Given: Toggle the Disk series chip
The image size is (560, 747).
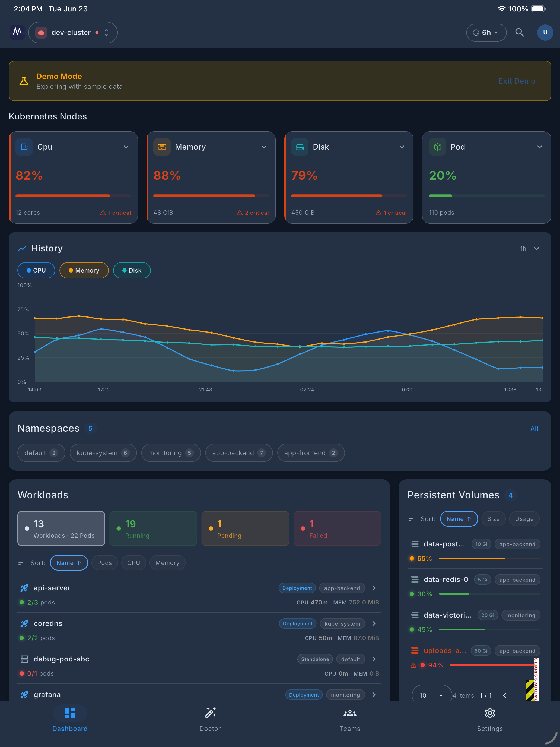Looking at the screenshot, I should (x=132, y=271).
